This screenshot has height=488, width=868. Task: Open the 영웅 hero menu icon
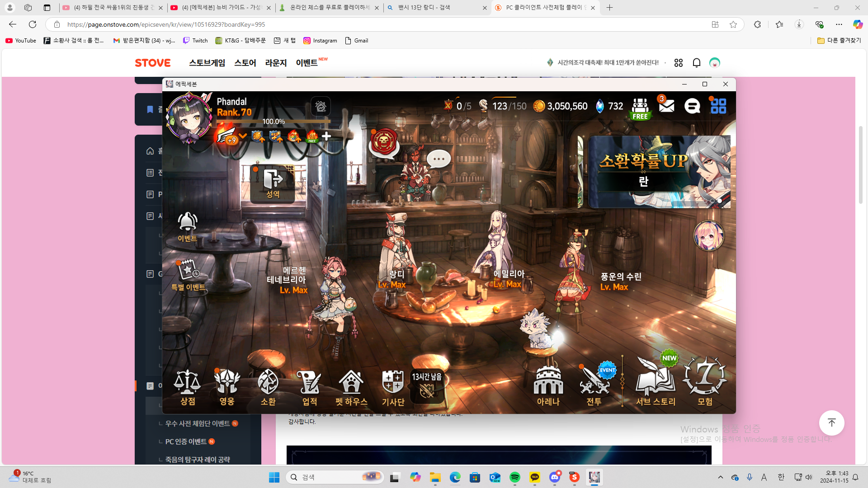pos(227,387)
